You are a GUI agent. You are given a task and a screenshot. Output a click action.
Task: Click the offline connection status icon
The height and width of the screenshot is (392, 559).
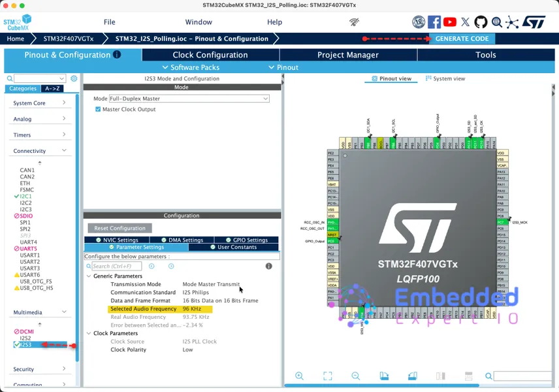point(354,22)
